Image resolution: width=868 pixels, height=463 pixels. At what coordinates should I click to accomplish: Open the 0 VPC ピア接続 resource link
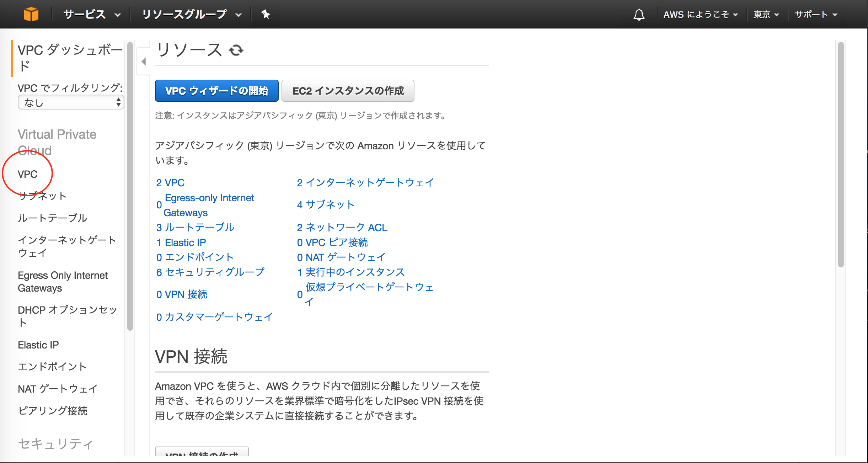(x=332, y=243)
